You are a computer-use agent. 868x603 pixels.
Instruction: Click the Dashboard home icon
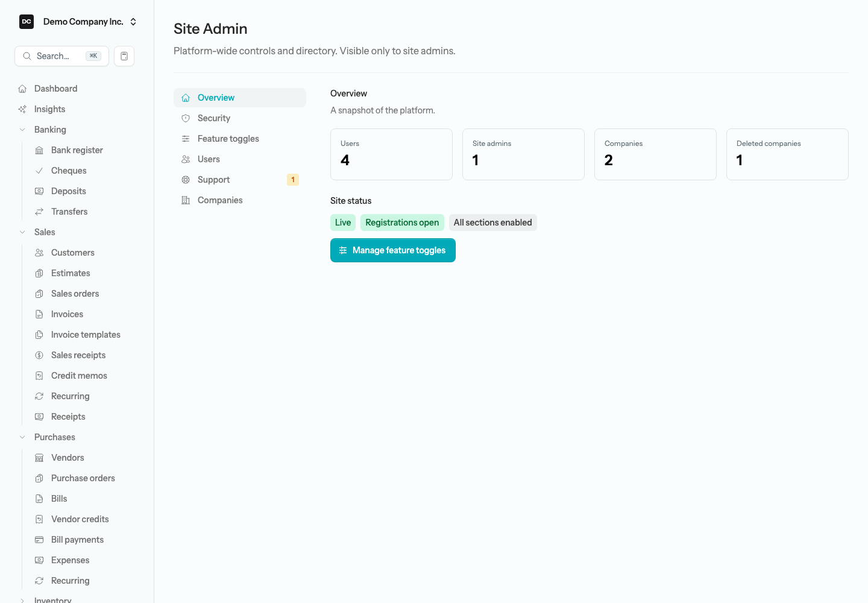click(22, 89)
